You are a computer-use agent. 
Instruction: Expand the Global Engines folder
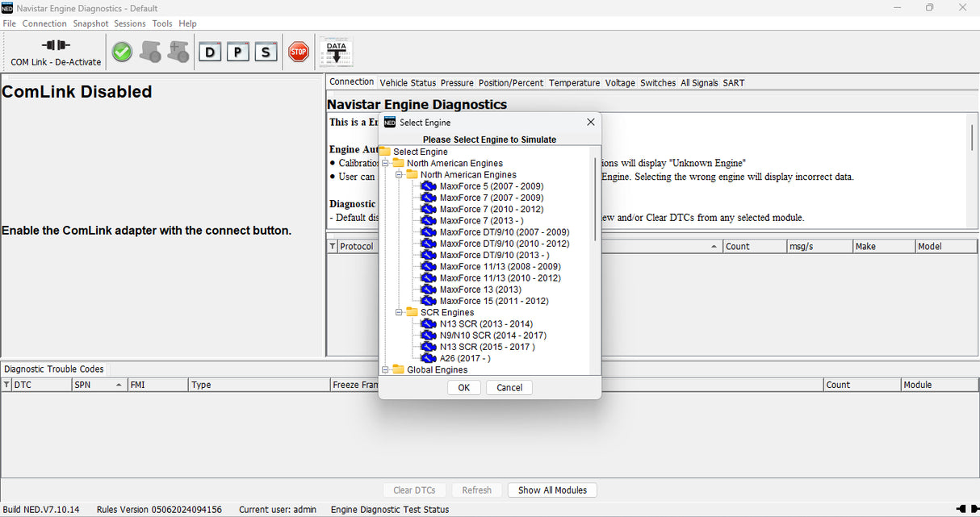(383, 369)
